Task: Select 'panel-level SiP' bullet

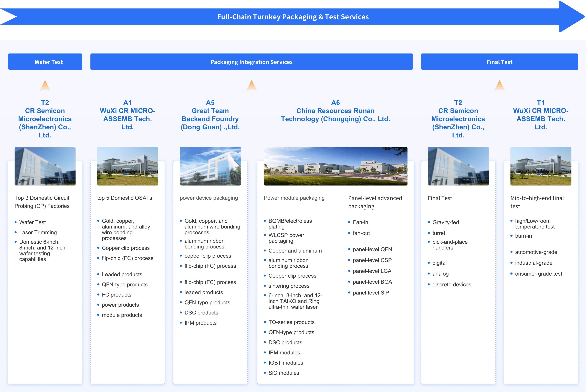Action: pyautogui.click(x=371, y=293)
